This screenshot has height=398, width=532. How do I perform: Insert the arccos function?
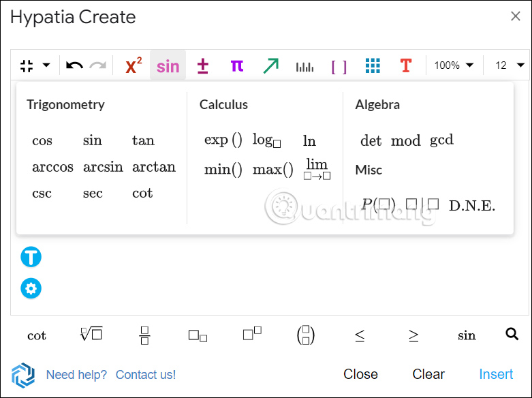pos(52,167)
